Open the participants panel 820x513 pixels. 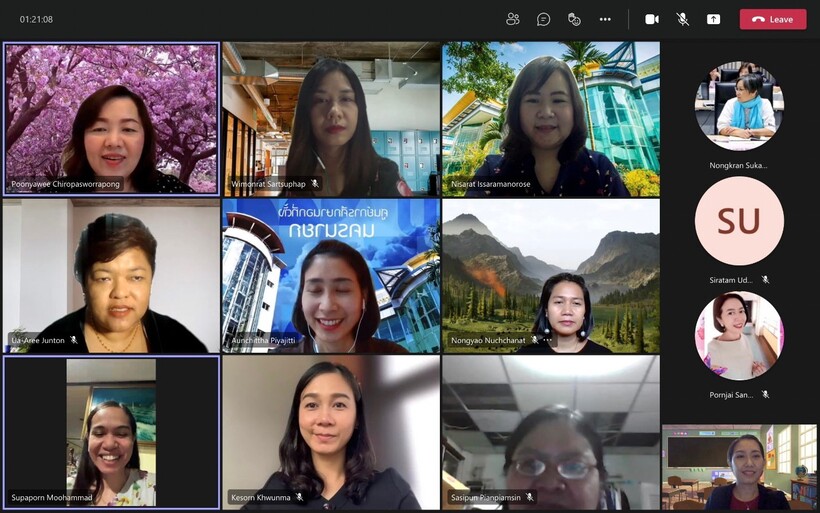(x=513, y=19)
